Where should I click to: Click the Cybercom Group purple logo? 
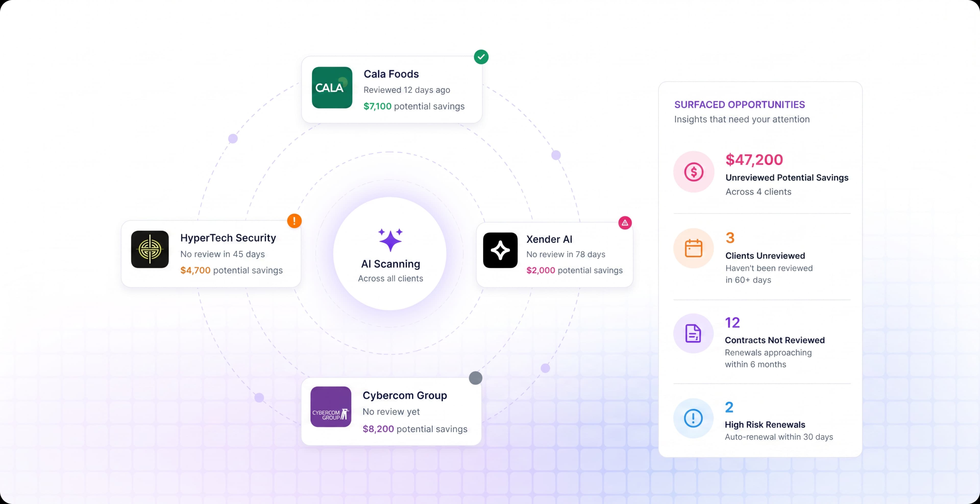331,407
